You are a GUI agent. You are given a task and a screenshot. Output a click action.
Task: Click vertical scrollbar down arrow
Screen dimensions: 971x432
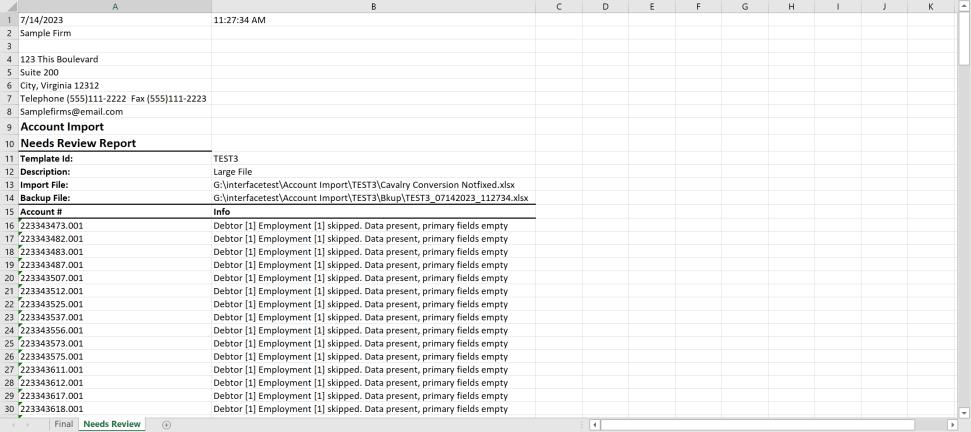pos(964,411)
